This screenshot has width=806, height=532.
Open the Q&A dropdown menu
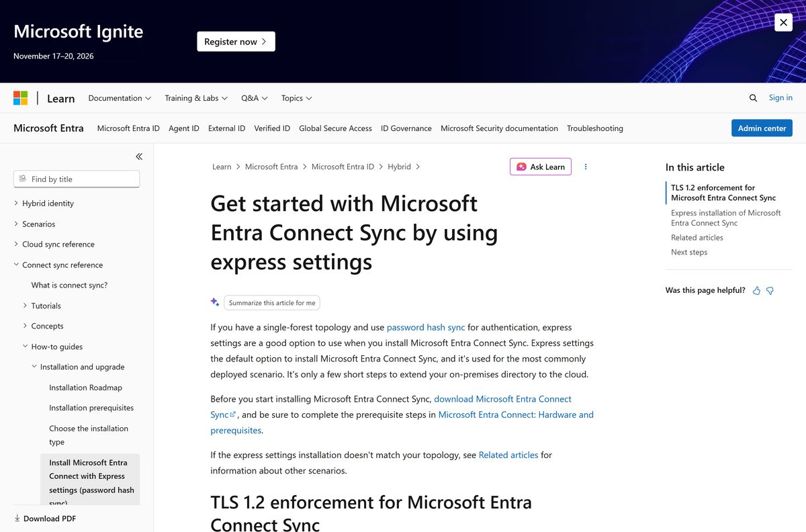255,98
